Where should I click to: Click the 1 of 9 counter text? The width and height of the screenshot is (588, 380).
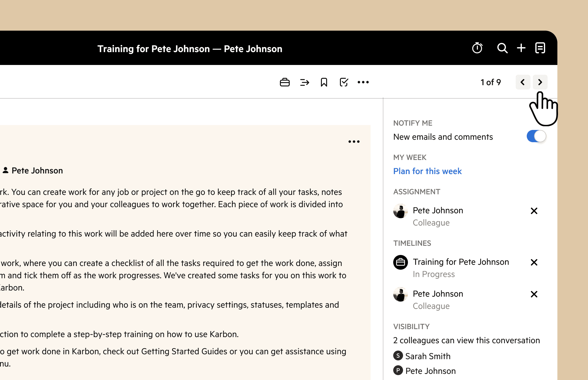tap(491, 82)
